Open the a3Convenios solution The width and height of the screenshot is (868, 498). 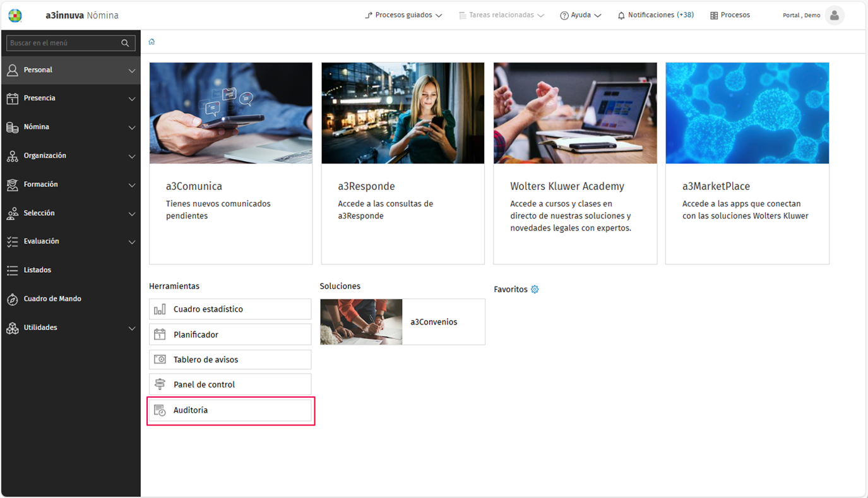pyautogui.click(x=403, y=322)
